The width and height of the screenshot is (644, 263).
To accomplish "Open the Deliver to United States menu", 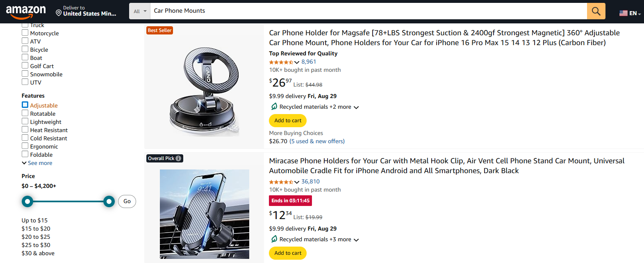I will pyautogui.click(x=86, y=11).
